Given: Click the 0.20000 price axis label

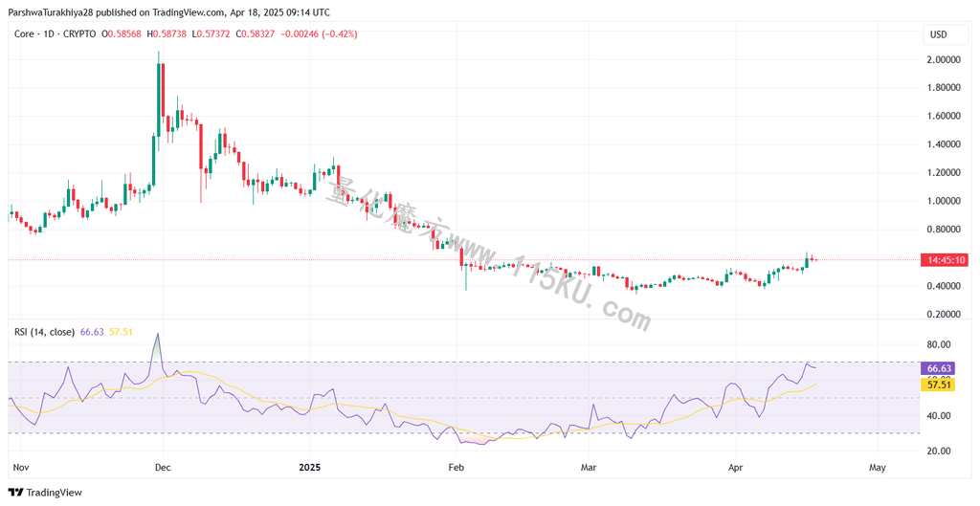Looking at the screenshot, I should [946, 315].
